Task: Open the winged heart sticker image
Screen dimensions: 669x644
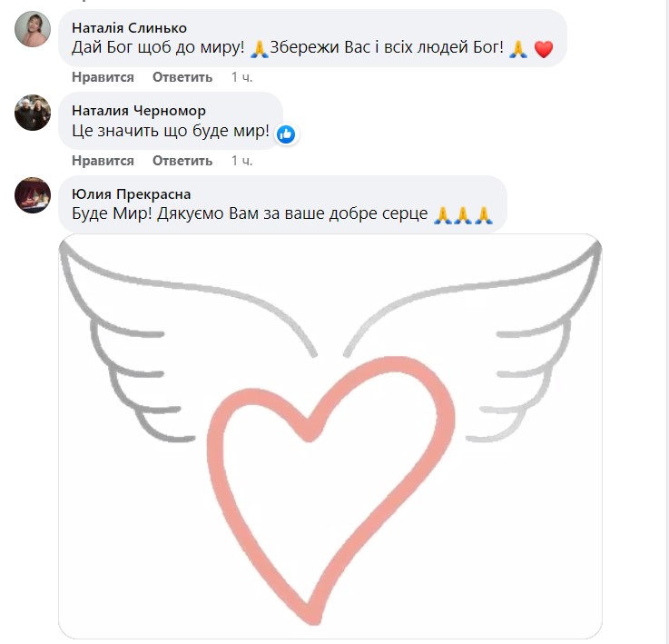Action: pyautogui.click(x=330, y=436)
